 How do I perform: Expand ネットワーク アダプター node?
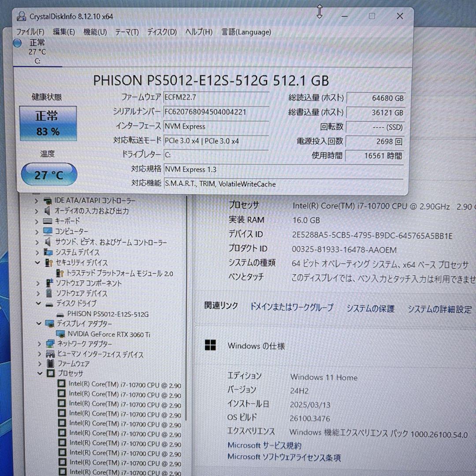coord(39,344)
